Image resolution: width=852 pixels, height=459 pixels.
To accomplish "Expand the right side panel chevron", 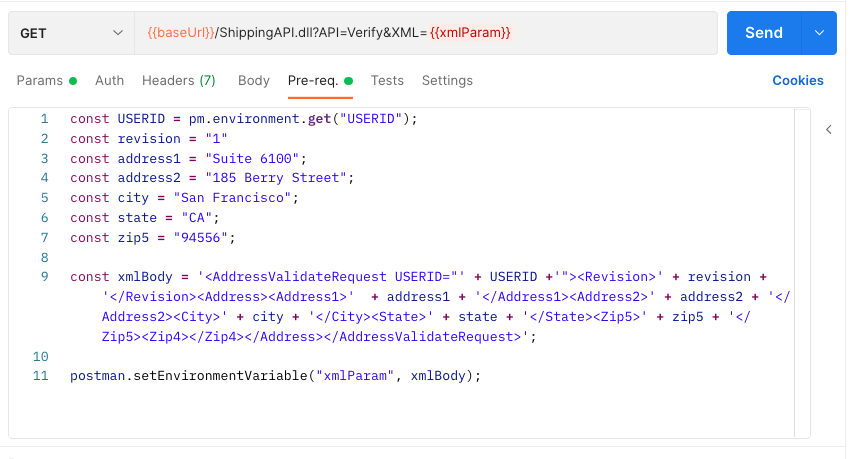I will pos(828,129).
